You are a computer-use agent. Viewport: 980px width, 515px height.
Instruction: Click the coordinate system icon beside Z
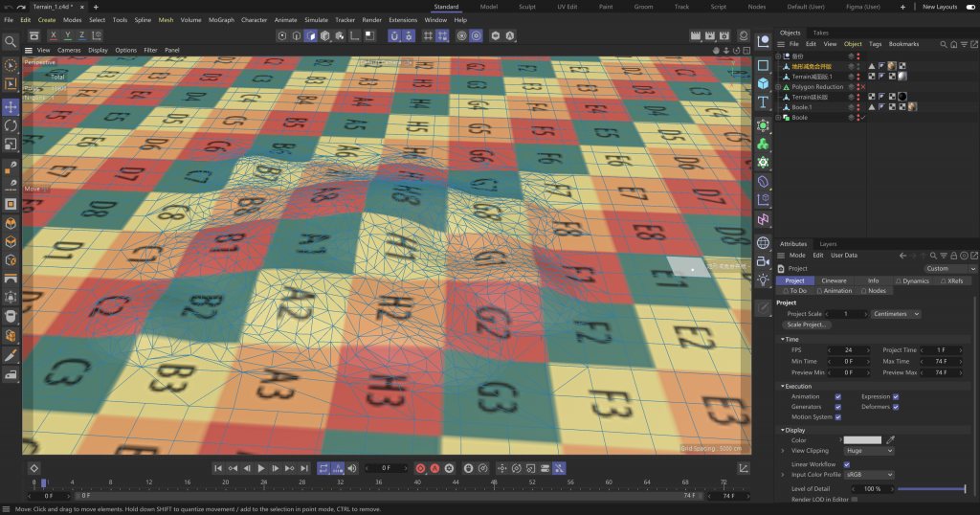click(x=97, y=35)
